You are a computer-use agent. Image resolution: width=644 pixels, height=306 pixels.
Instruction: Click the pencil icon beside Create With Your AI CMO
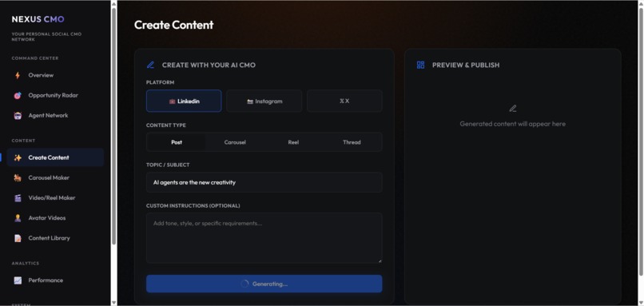coord(150,65)
